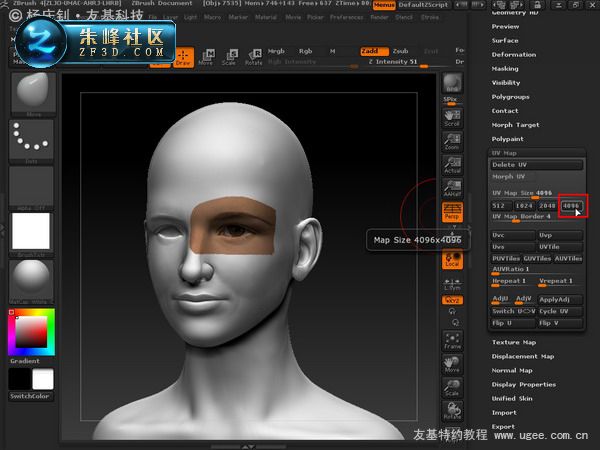Switch to Rotate mode in the top shelf
This screenshot has width=600, height=450.
tap(253, 57)
